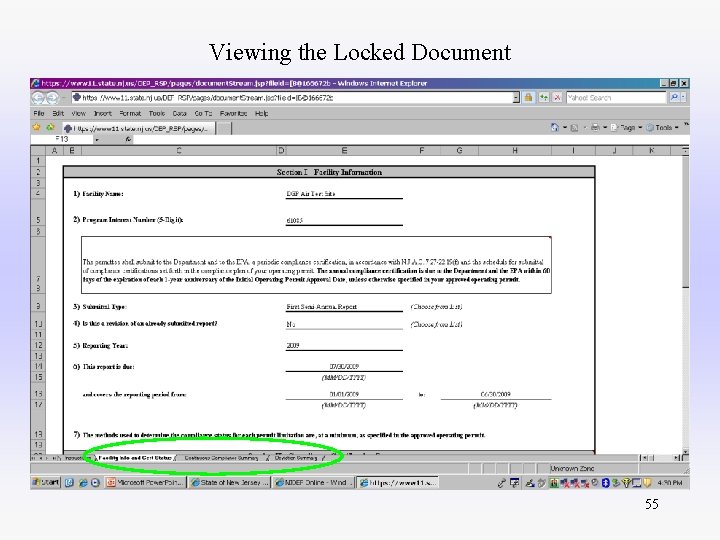
Task: Click the Add to Favorites icon
Action: click(x=50, y=127)
